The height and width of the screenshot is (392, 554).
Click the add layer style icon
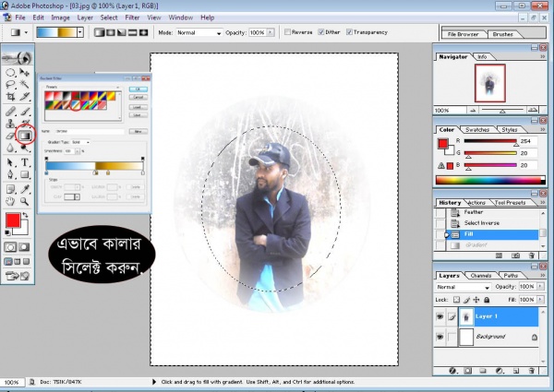click(x=454, y=370)
